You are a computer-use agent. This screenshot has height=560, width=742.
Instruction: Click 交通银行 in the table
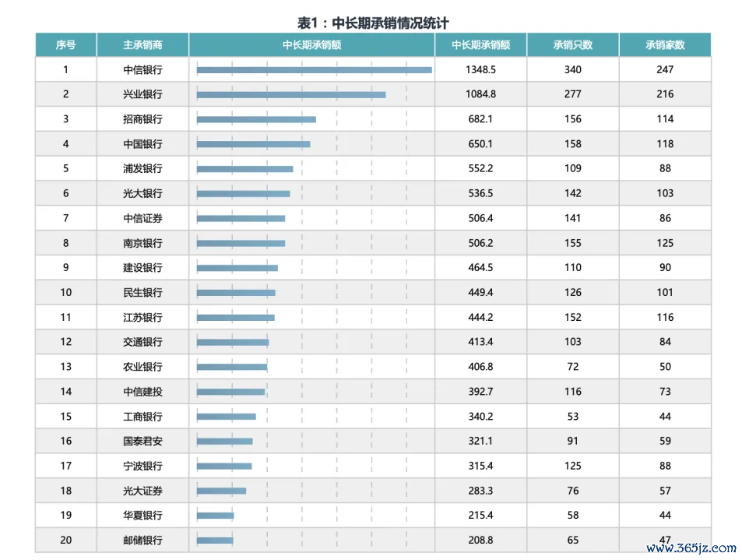coord(142,342)
